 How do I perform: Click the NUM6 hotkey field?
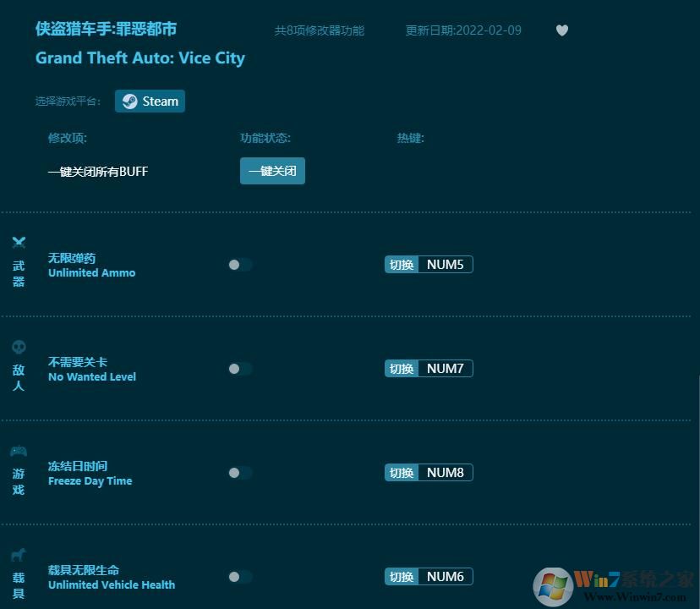point(446,577)
